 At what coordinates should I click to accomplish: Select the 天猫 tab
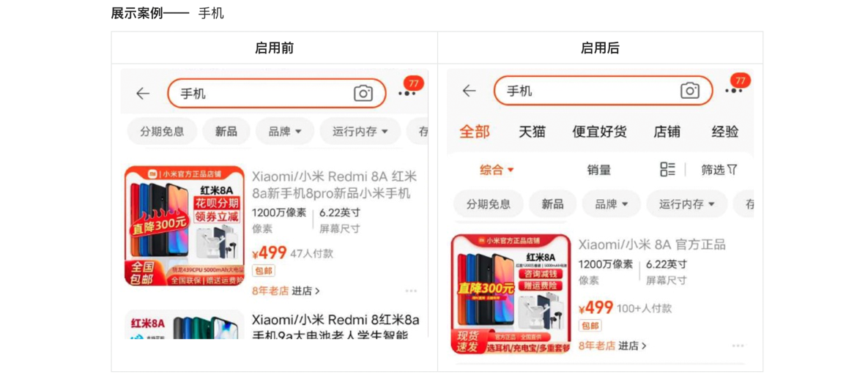[x=532, y=132]
